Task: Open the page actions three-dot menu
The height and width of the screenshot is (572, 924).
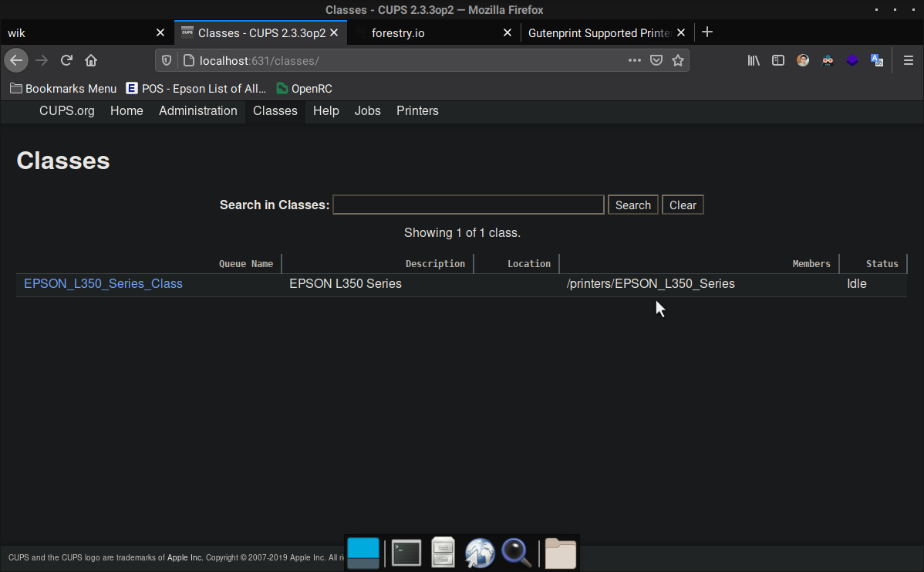Action: tap(634, 61)
